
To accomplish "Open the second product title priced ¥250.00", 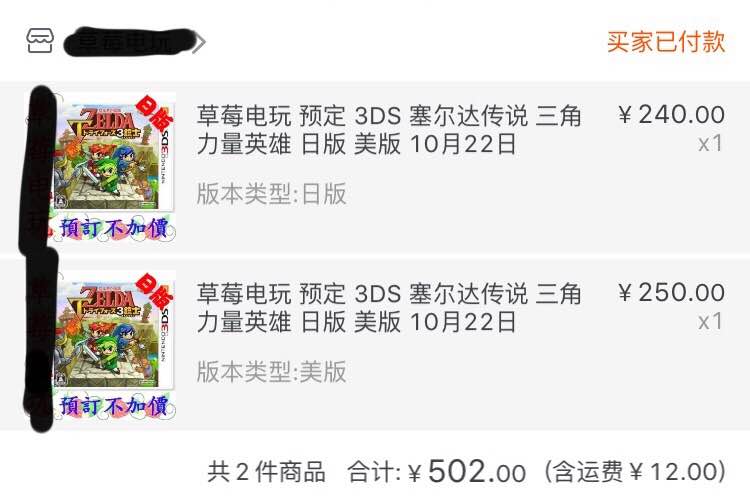I will click(x=388, y=308).
